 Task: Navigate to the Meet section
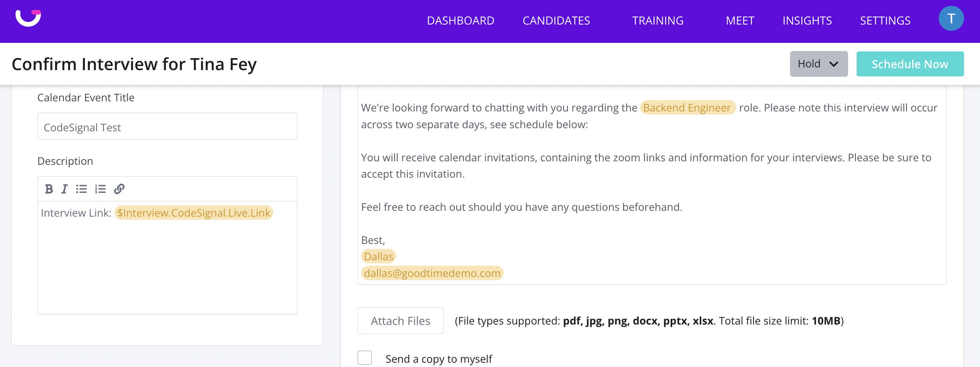tap(740, 21)
